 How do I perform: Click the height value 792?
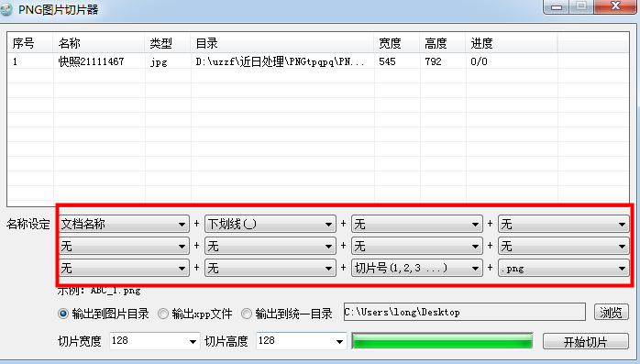point(433,61)
